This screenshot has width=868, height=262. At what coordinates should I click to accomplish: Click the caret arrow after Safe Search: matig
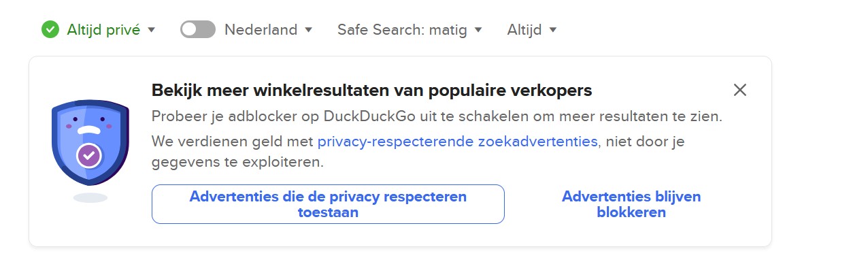click(478, 30)
